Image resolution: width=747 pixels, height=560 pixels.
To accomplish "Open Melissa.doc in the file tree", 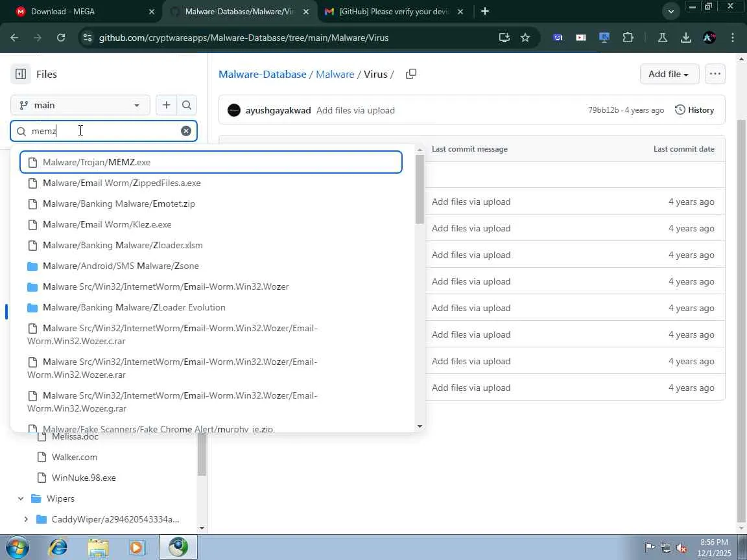I will (75, 436).
